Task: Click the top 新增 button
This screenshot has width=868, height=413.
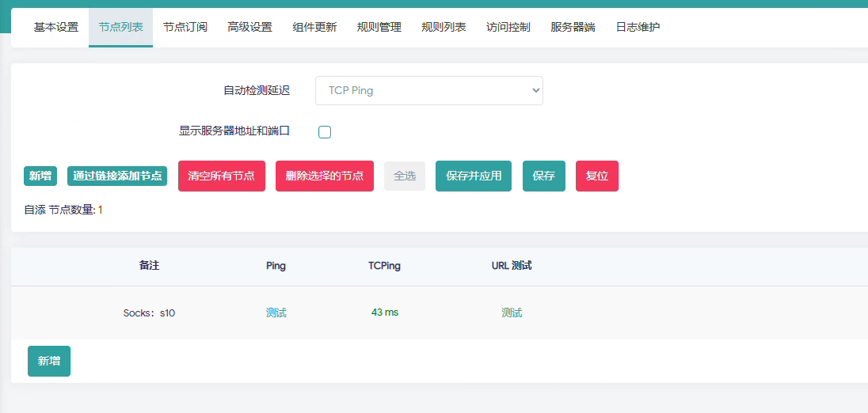Action: tap(40, 176)
